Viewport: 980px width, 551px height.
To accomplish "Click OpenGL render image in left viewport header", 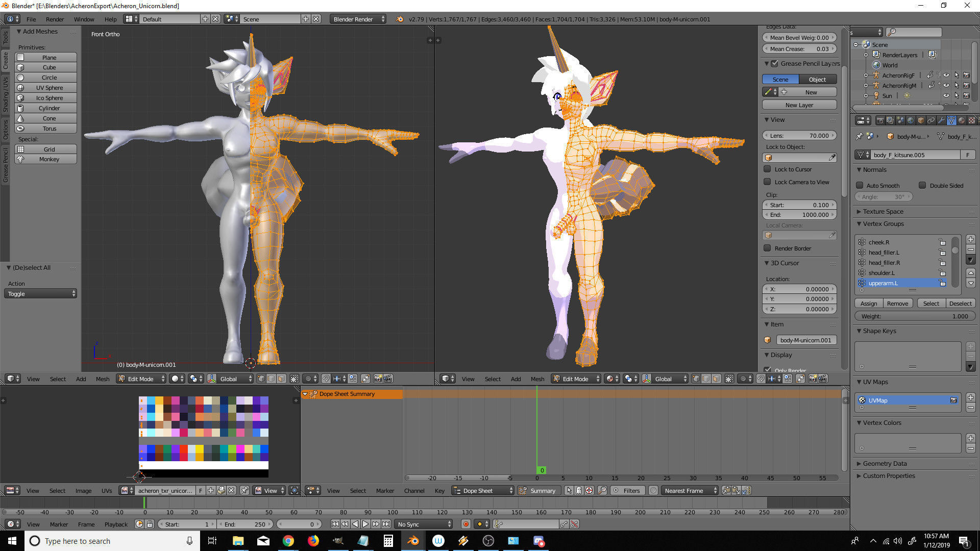I will (x=378, y=379).
